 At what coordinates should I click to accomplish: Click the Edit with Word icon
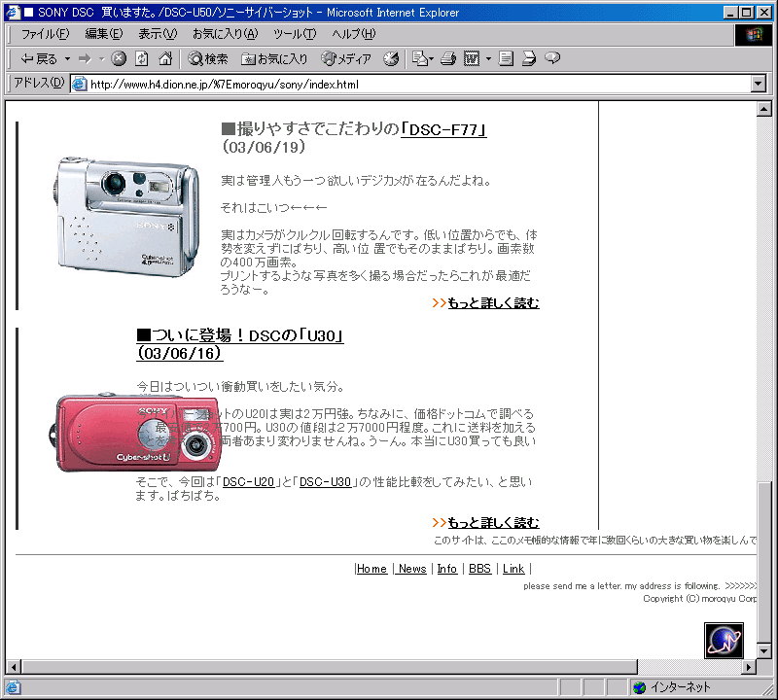(472, 59)
